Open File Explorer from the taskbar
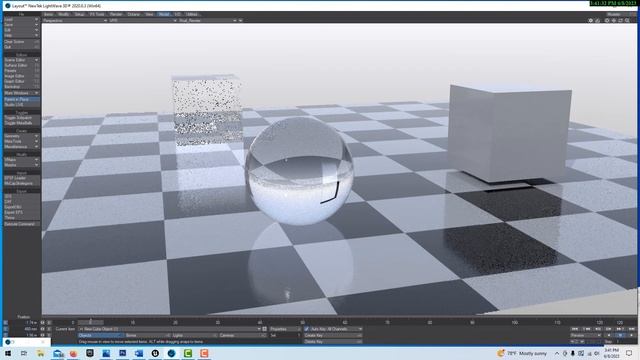Screen dimensions: 640x360 tap(40, 353)
